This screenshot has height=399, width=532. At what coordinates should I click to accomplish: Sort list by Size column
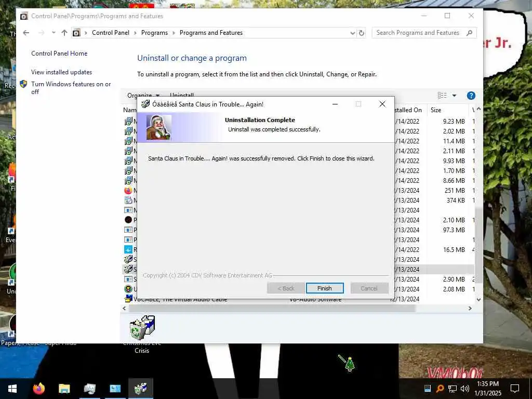tap(436, 110)
